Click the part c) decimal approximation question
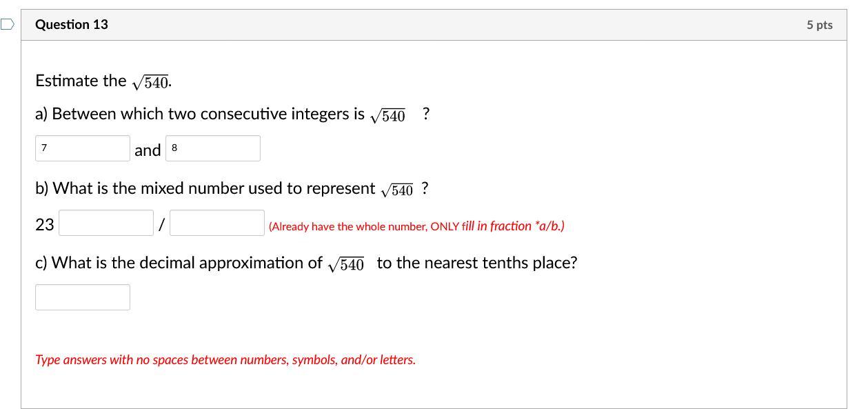The width and height of the screenshot is (868, 409). [x=306, y=263]
